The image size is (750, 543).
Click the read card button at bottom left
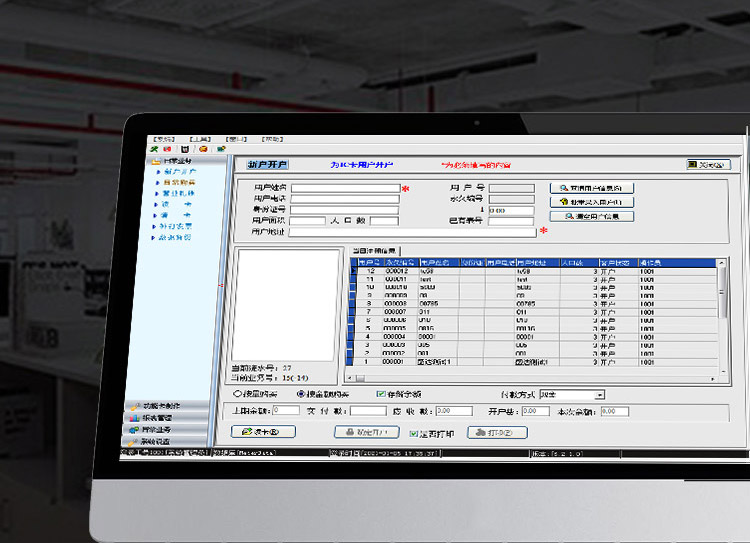262,432
